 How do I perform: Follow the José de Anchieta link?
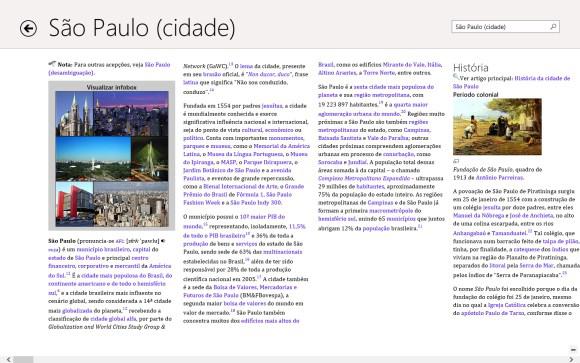click(x=532, y=215)
